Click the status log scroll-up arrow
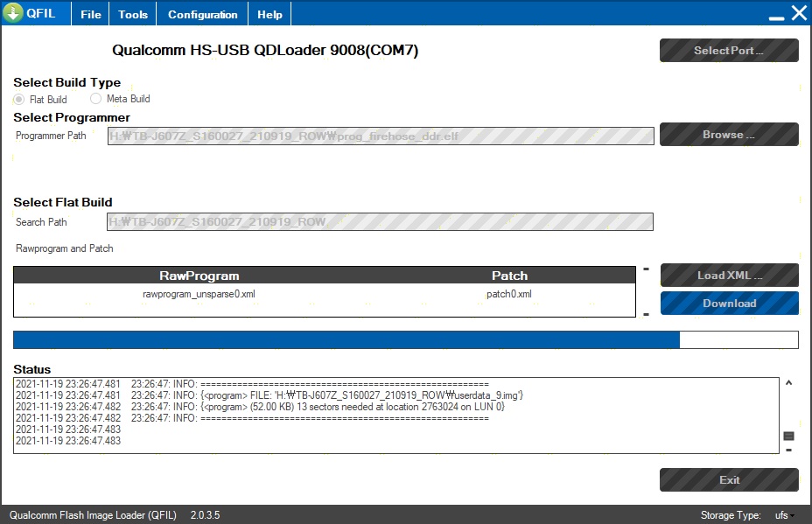This screenshot has width=812, height=524. coord(788,382)
